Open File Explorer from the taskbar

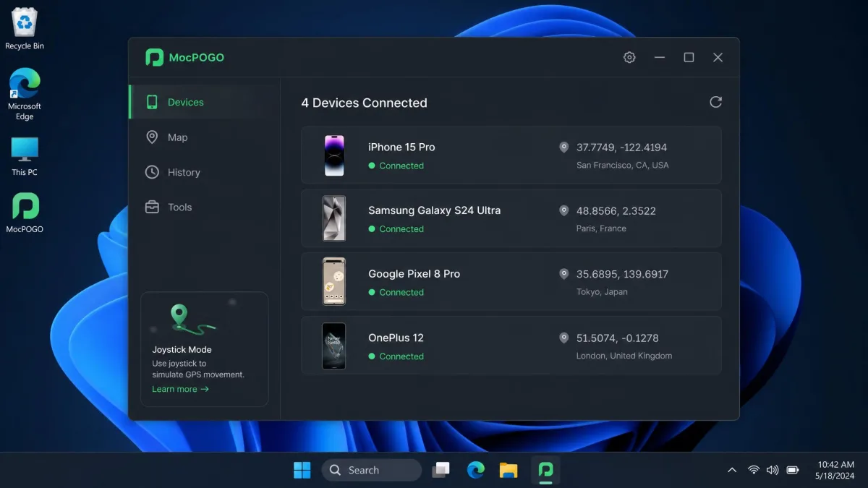pos(509,470)
